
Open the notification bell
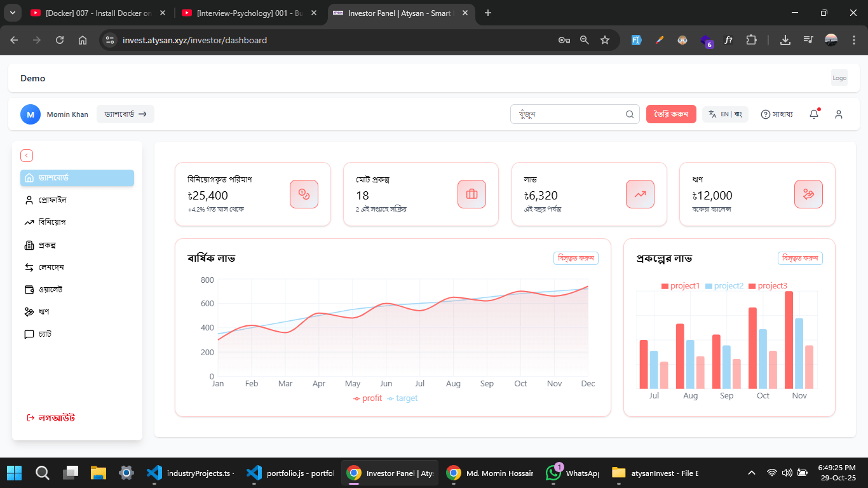pyautogui.click(x=813, y=114)
